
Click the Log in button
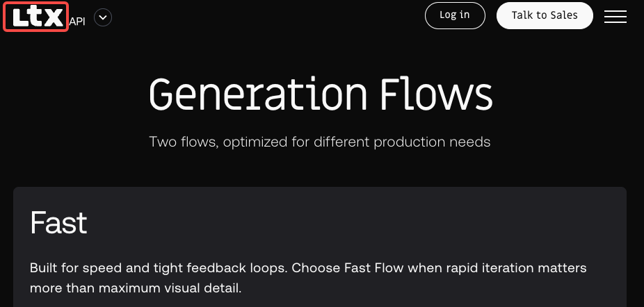pos(455,15)
